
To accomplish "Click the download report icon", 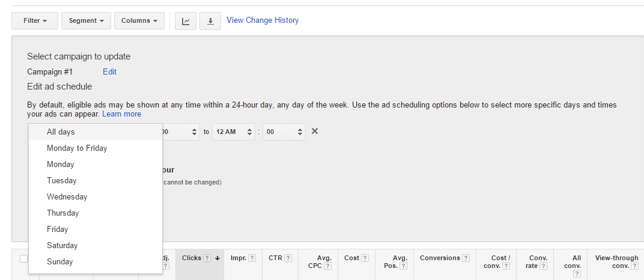I will 210,21.
